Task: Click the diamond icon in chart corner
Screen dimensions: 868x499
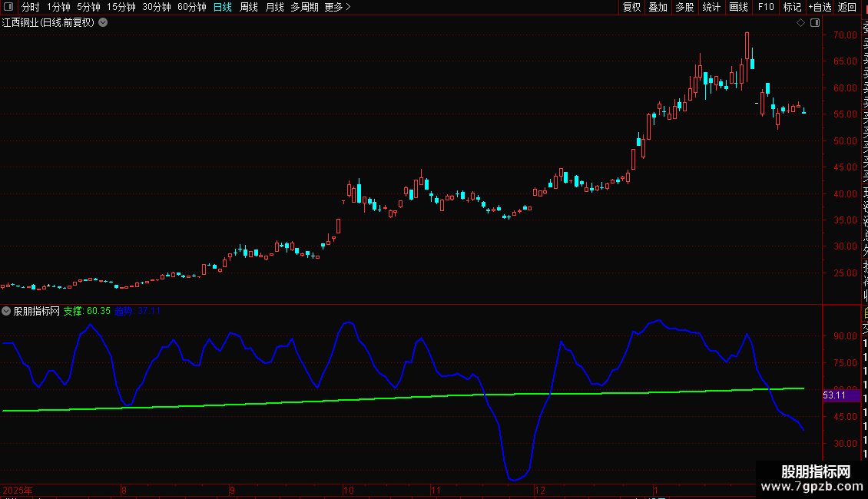Action: (x=800, y=23)
